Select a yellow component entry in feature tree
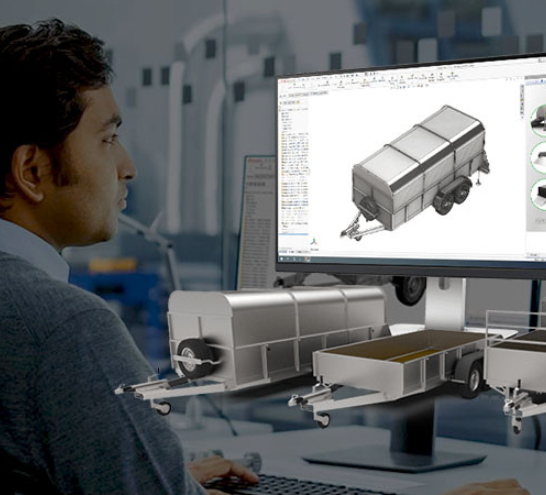 (295, 134)
